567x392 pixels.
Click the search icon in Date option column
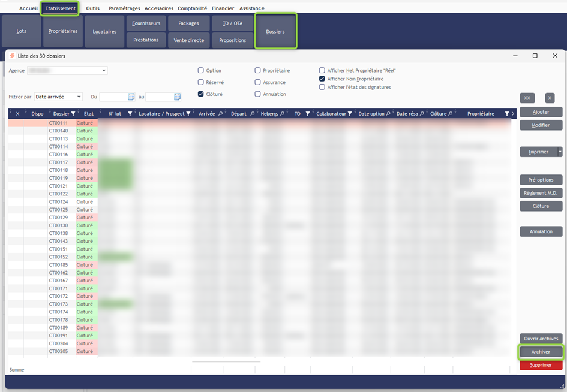(x=388, y=114)
